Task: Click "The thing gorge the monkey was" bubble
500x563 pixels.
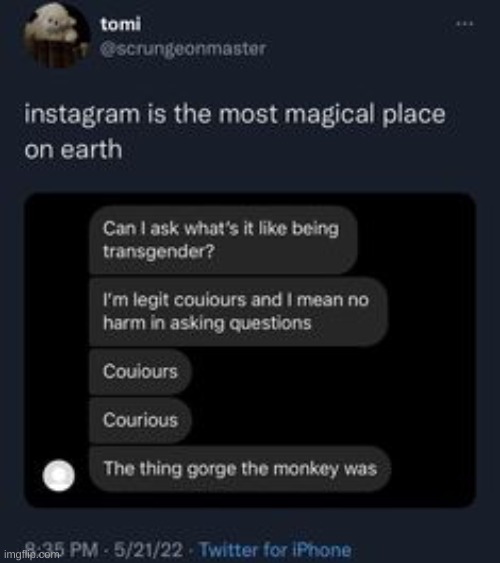Action: (x=240, y=469)
